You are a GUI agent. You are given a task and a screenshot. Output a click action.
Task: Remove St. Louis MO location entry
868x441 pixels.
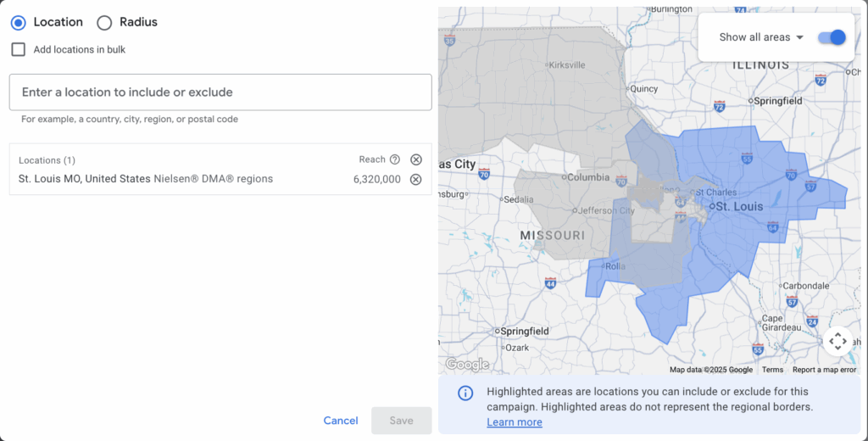(x=415, y=179)
